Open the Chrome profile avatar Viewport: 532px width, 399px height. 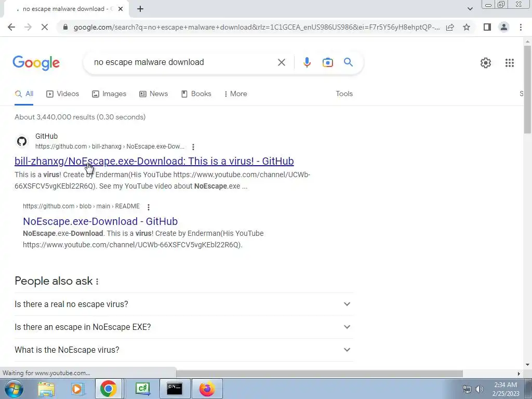click(x=504, y=27)
